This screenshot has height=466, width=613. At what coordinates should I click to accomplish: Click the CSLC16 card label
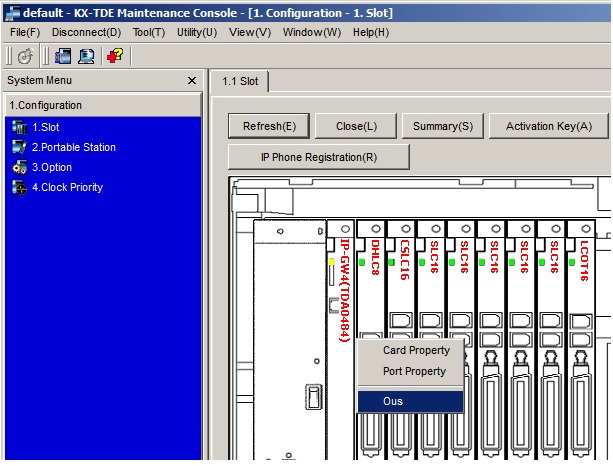(x=405, y=260)
